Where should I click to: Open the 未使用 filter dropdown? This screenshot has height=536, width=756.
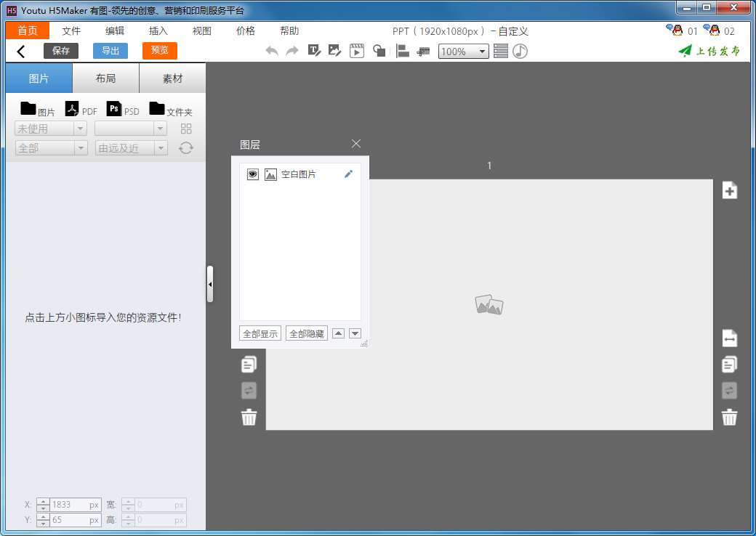[51, 129]
